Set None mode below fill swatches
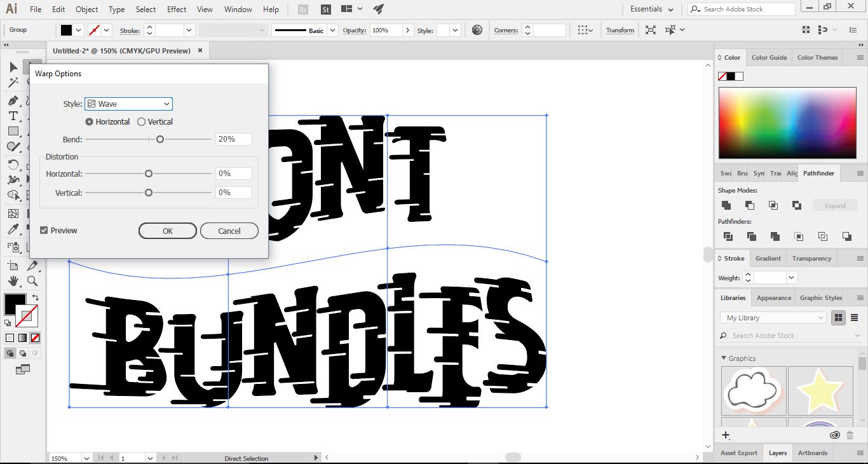Image resolution: width=868 pixels, height=464 pixels. [35, 338]
